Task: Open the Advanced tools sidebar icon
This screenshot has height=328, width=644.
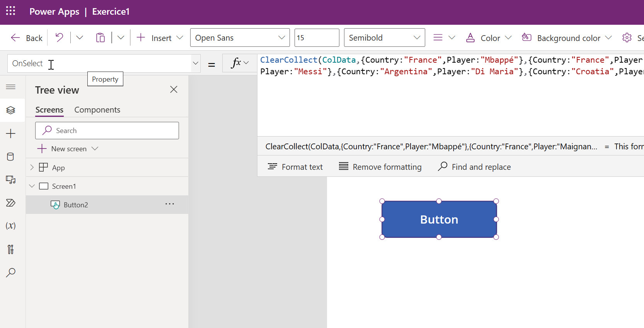Action: pos(11,249)
